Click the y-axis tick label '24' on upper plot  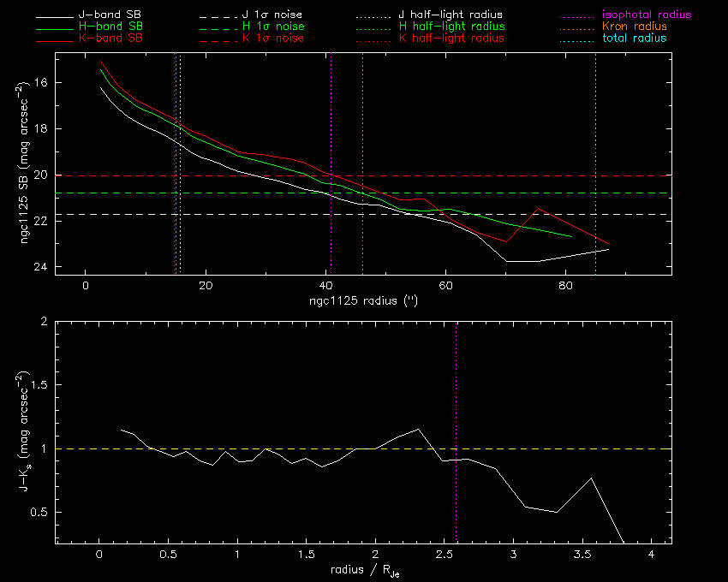coord(41,267)
